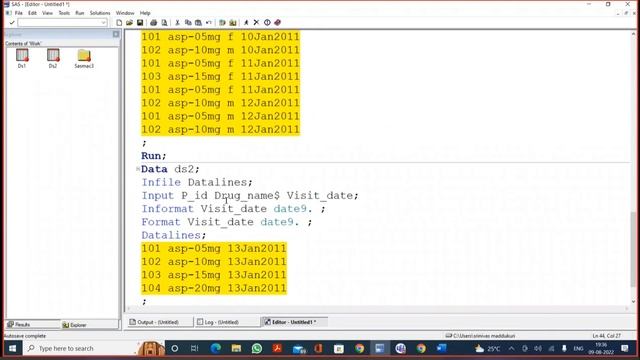Viewport: 640px width, 360px height.
Task: Close the Explorer panel with its X button
Action: (x=116, y=34)
